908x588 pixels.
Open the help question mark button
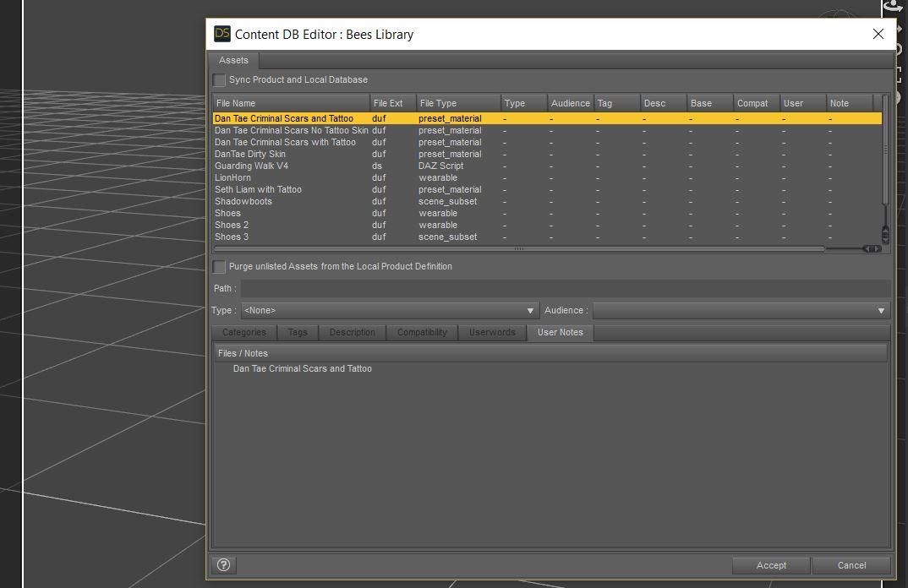223,565
